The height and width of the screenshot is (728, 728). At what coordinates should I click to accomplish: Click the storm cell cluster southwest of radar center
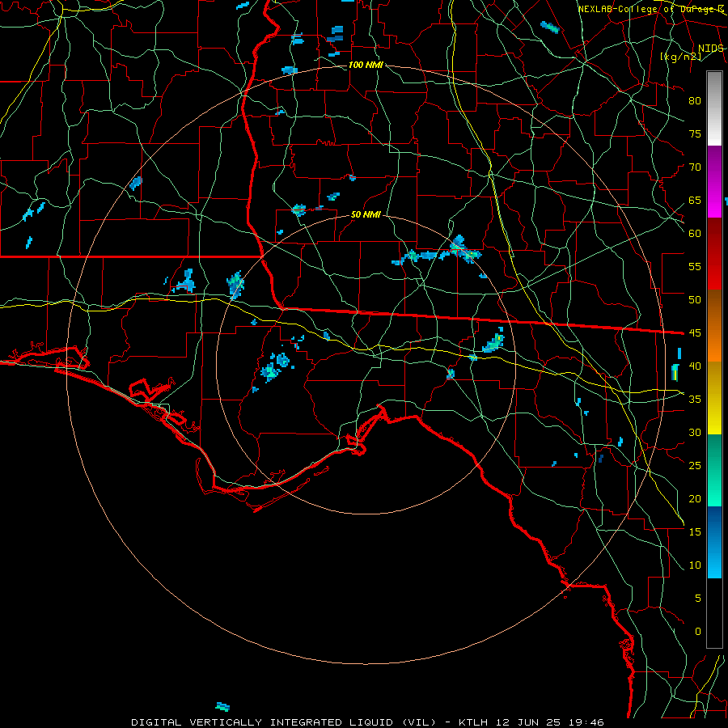coord(275,366)
